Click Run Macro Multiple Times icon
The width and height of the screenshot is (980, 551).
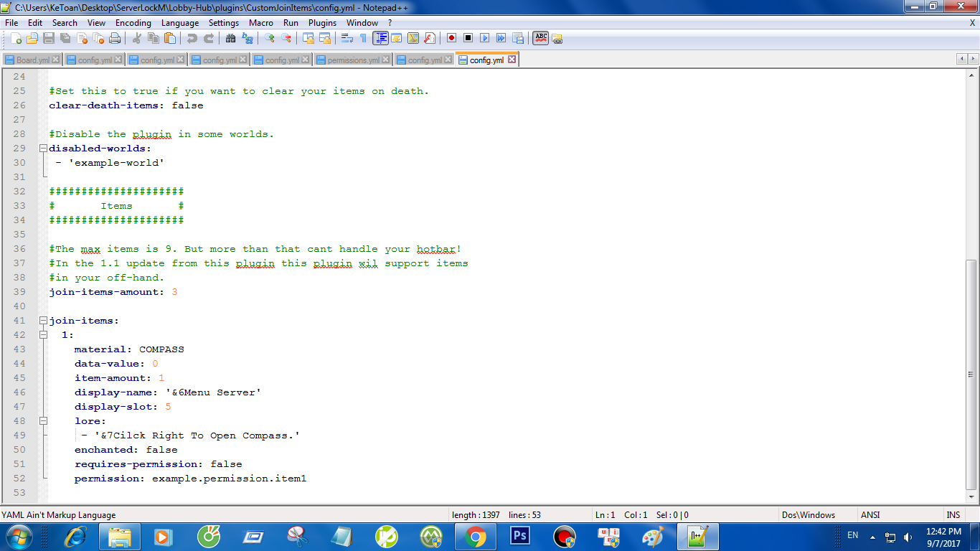(x=501, y=38)
